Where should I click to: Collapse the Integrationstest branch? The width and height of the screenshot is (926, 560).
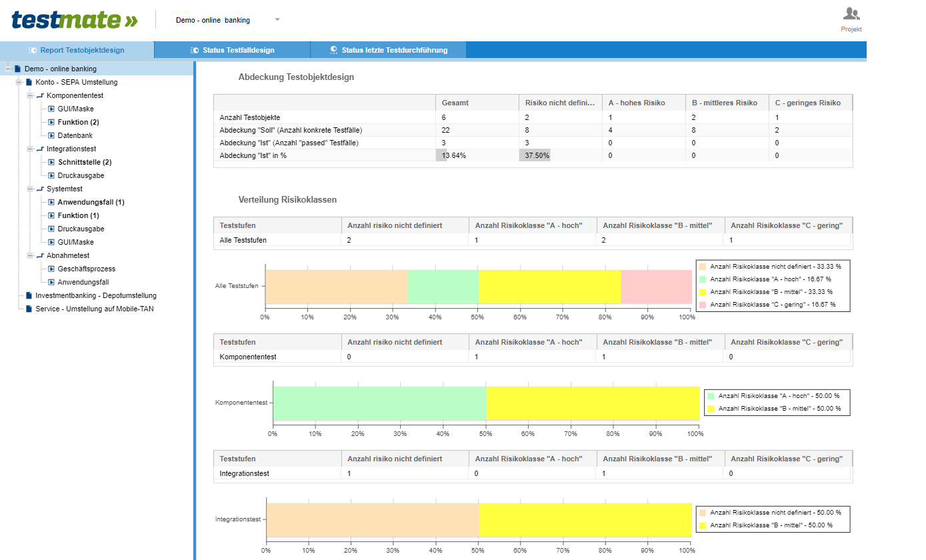[x=30, y=149]
